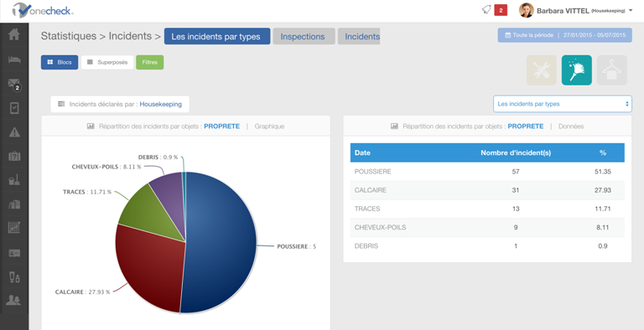Open the bed rooms icon in sidebar
644x330 pixels.
click(14, 59)
